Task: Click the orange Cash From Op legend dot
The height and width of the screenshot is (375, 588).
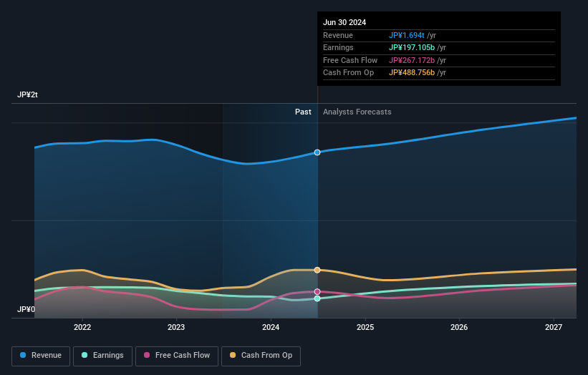Action: pos(233,355)
